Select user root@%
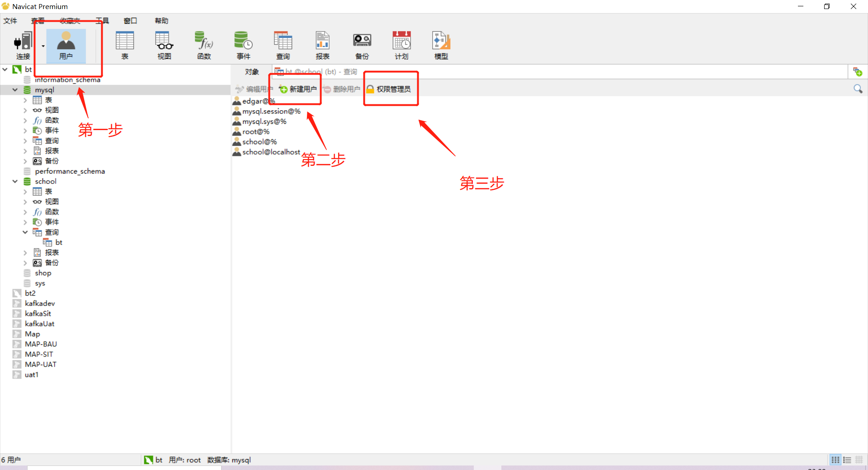The image size is (868, 470). (x=251, y=132)
